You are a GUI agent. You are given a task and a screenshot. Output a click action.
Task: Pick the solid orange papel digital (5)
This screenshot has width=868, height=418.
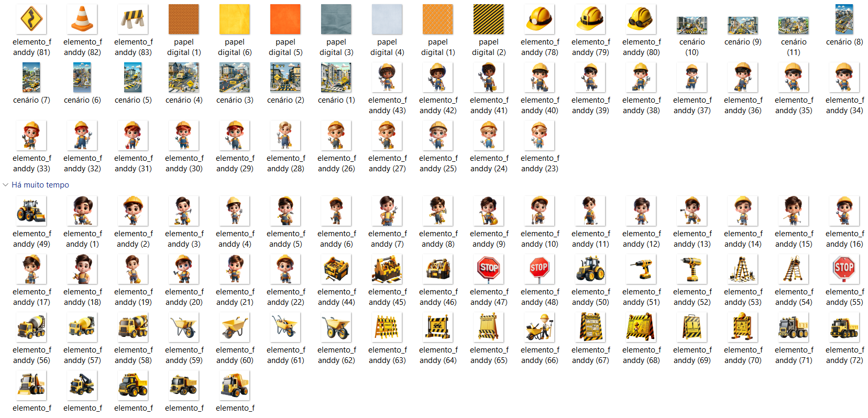click(285, 19)
